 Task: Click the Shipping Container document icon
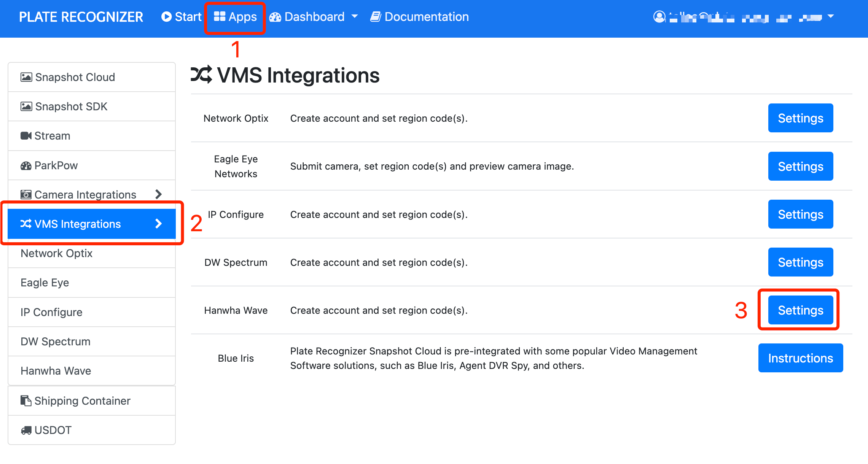(x=26, y=401)
